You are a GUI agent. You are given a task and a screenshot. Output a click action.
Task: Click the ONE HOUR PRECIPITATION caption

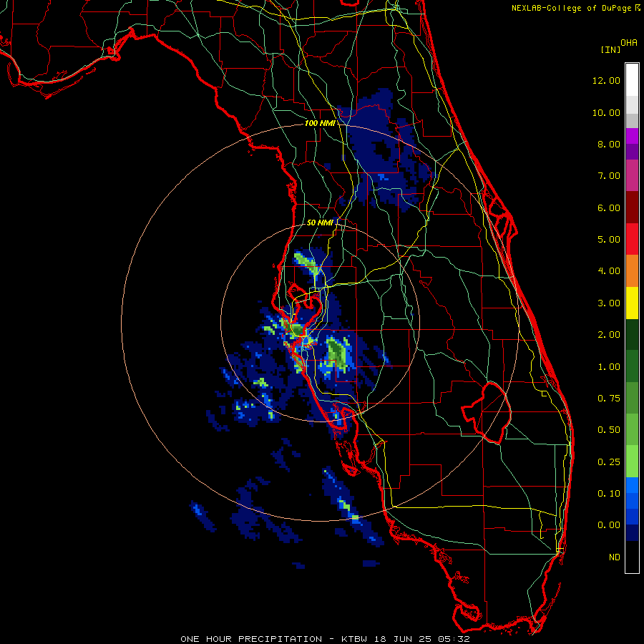[251, 639]
